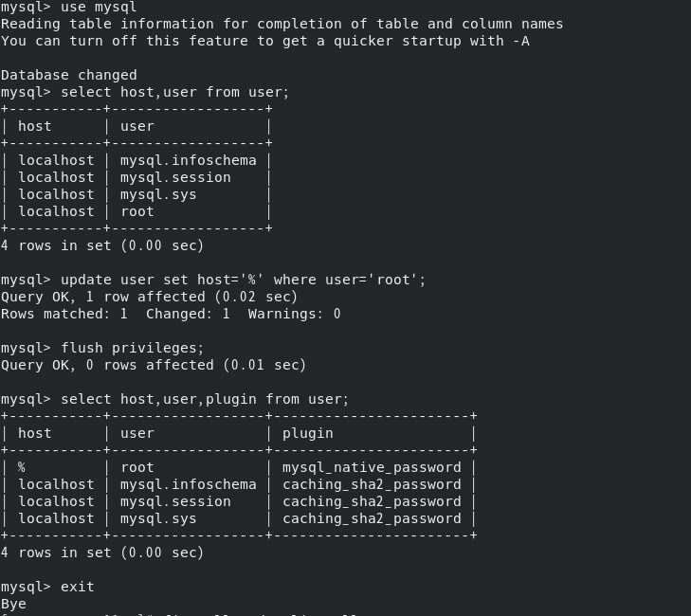Click the 'select host,user from user;' command
Image resolution: width=691 pixels, height=616 pixels.
[174, 92]
